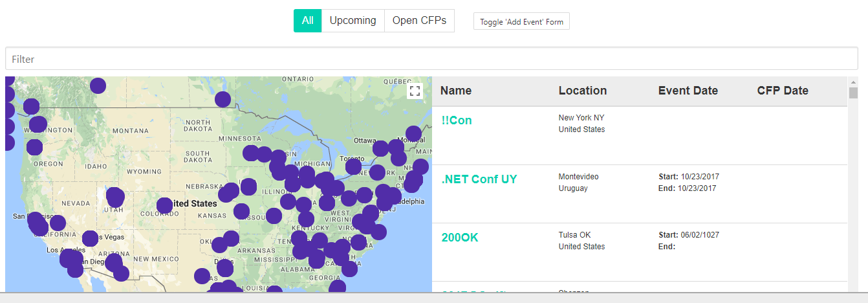Open the !!Con event link
This screenshot has width=868, height=303.
tap(457, 120)
